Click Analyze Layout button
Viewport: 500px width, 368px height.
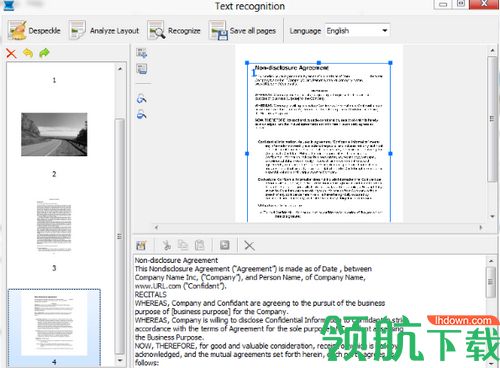[x=104, y=31]
